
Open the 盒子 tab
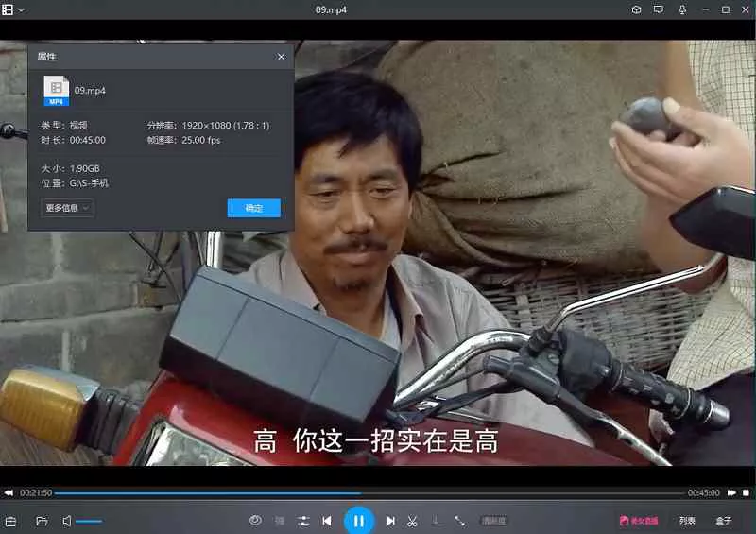pos(723,521)
